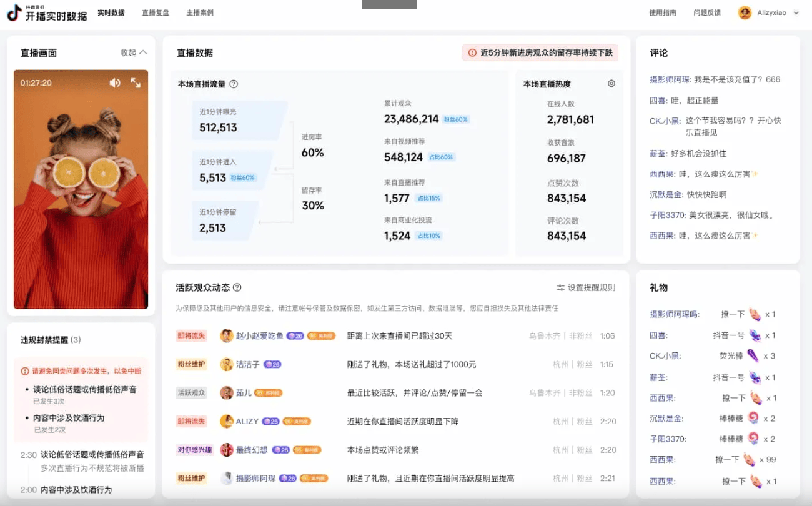Screen dimensions: 812x506
Task: Open the 本场直播流量 help tooltip
Action: [233, 84]
